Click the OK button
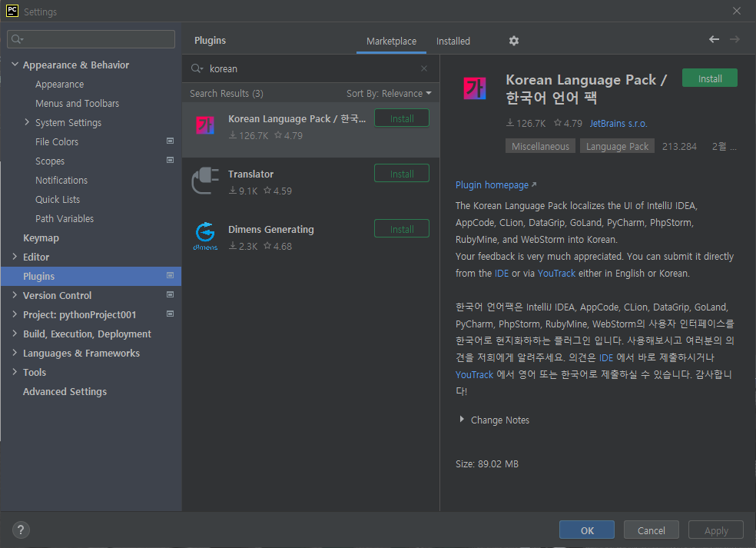Image resolution: width=756 pixels, height=548 pixels. (587, 530)
